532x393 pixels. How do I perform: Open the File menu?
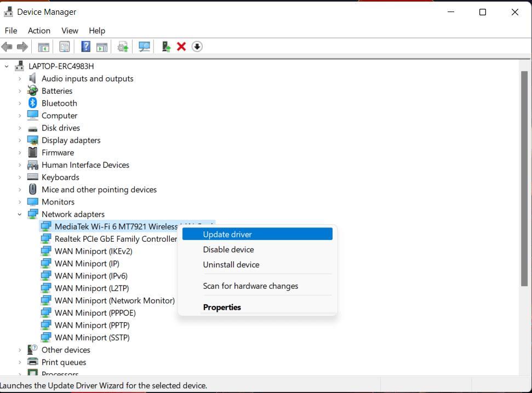(x=11, y=31)
